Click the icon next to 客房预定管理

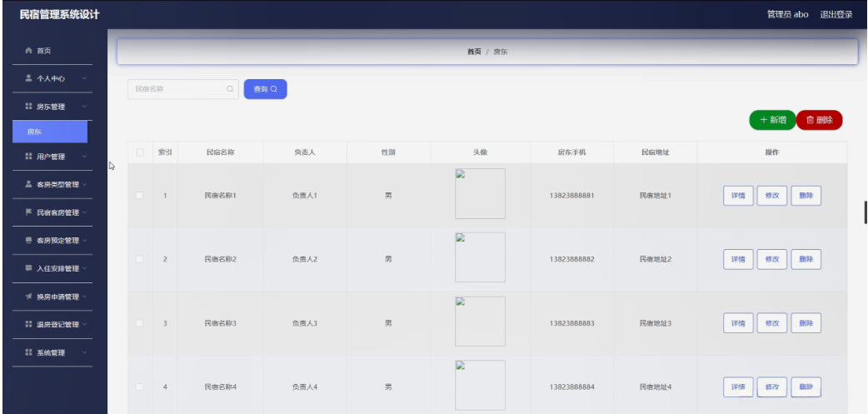click(29, 240)
